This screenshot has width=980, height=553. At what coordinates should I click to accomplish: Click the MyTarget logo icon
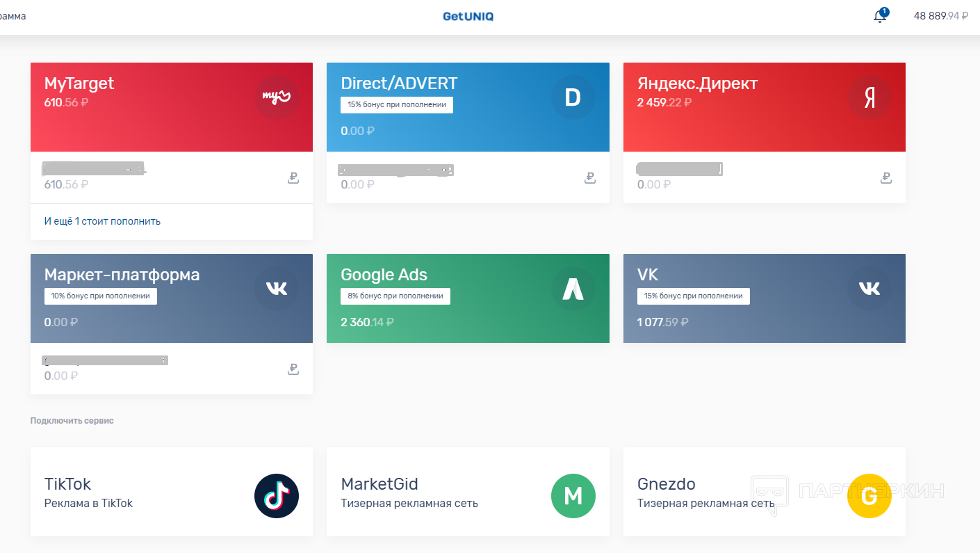[x=276, y=97]
